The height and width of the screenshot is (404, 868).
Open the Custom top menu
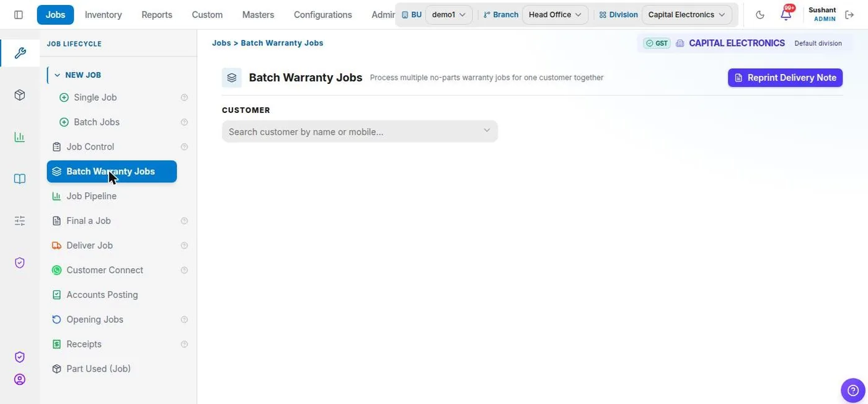click(x=207, y=15)
